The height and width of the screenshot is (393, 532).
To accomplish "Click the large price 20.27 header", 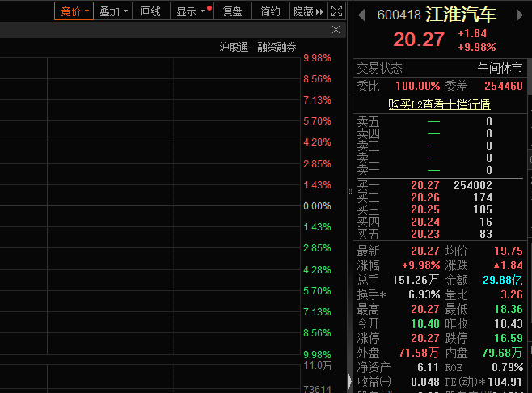I will (x=419, y=40).
